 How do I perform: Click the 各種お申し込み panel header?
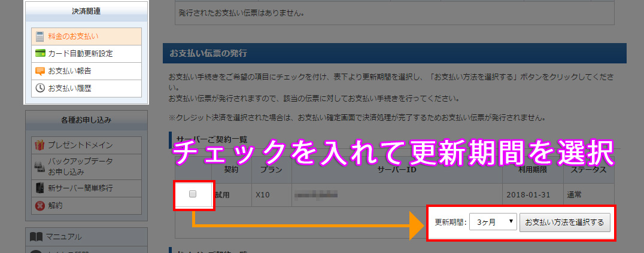pos(86,120)
